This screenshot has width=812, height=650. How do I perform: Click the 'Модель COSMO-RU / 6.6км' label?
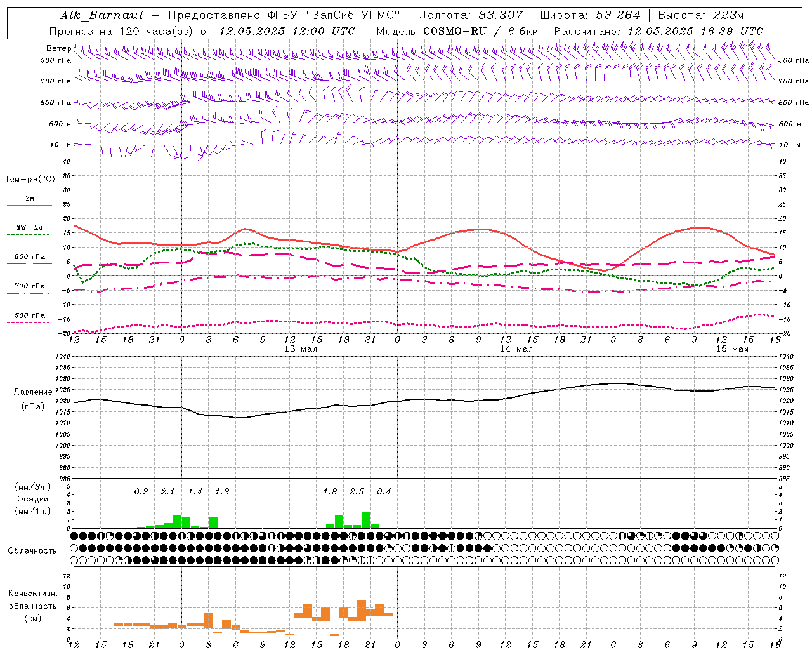point(457,31)
